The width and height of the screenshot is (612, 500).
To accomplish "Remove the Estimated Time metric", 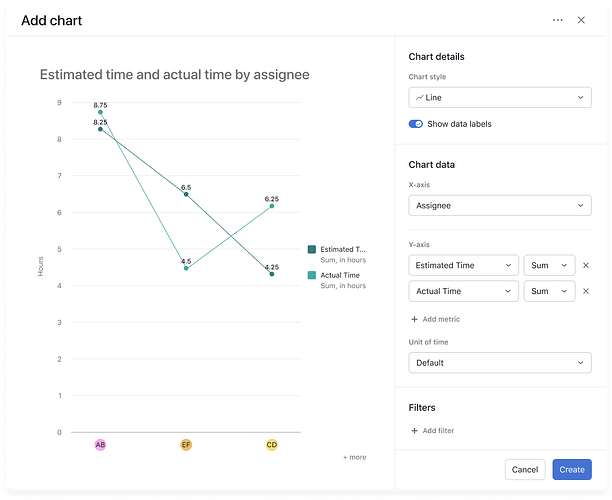I will [586, 265].
